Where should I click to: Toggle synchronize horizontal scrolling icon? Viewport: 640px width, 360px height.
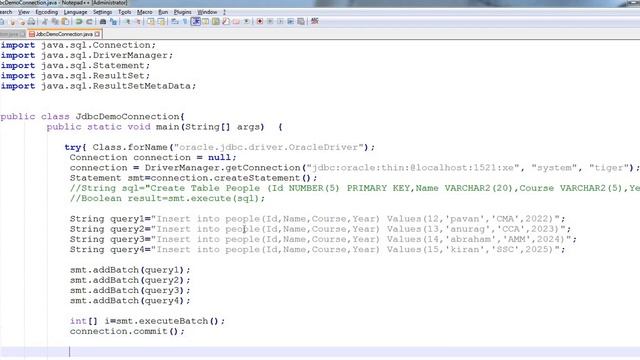pyautogui.click(x=161, y=21)
